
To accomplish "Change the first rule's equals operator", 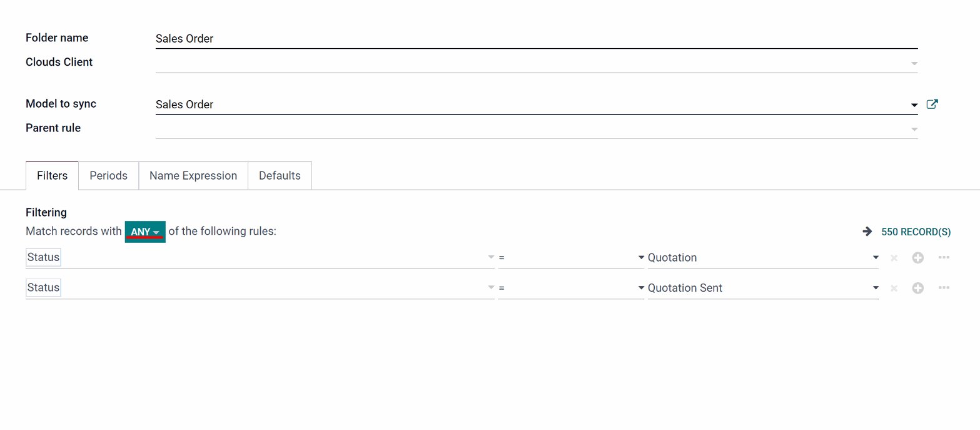I will coord(571,258).
